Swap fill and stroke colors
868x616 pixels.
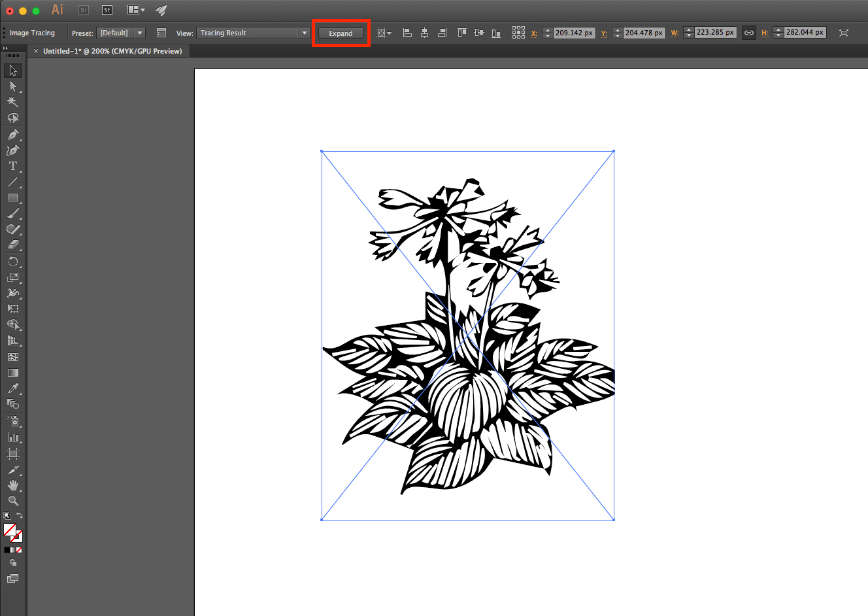click(20, 516)
